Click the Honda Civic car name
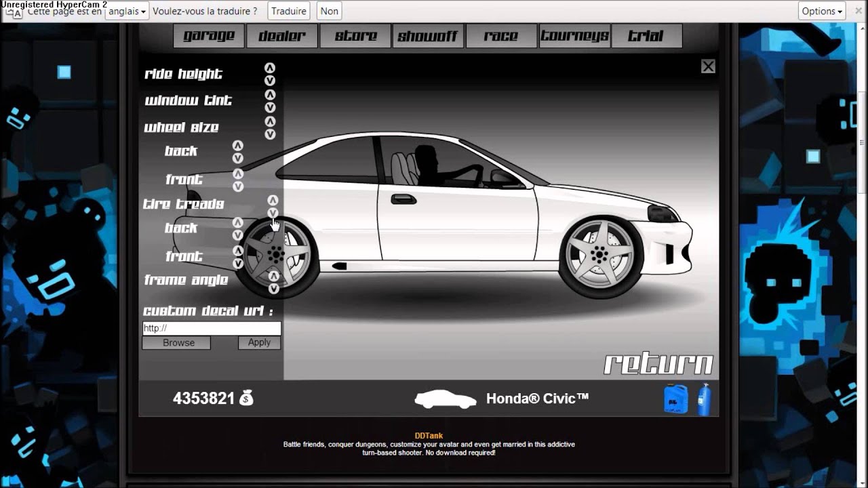 click(x=537, y=399)
